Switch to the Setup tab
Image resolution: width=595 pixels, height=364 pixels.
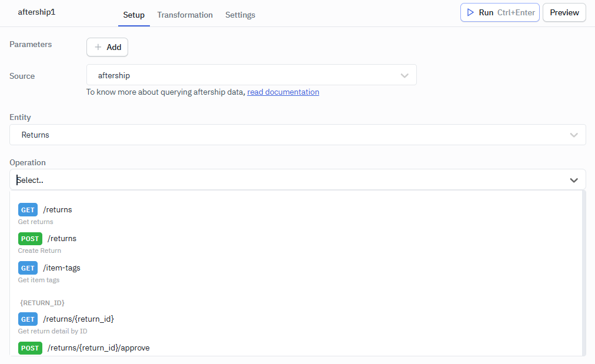pos(133,15)
